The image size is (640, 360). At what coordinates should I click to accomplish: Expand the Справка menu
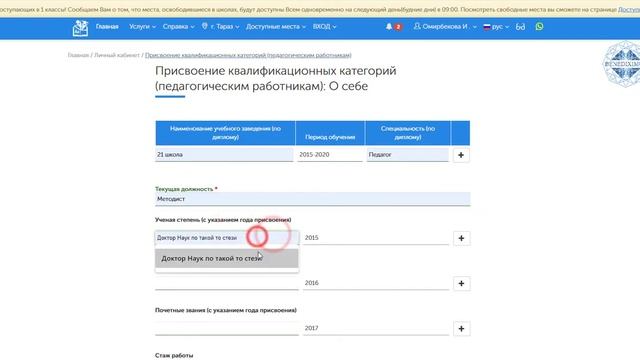(178, 27)
